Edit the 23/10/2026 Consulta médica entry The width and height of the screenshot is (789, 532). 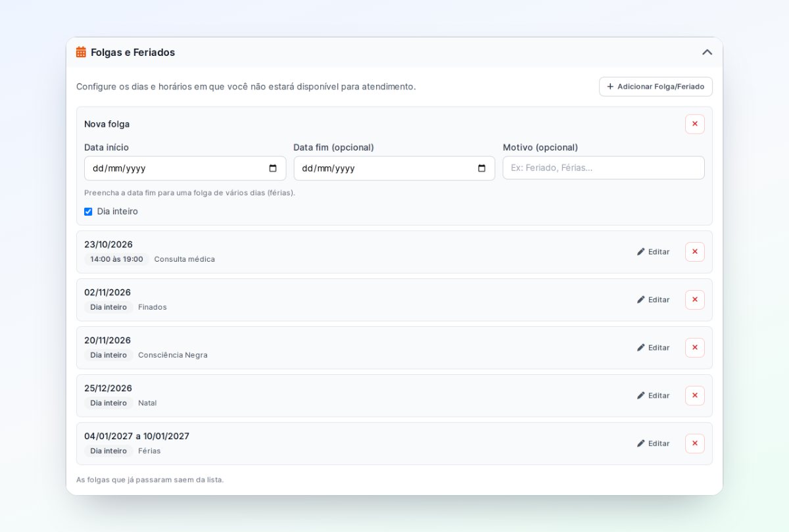click(x=653, y=252)
